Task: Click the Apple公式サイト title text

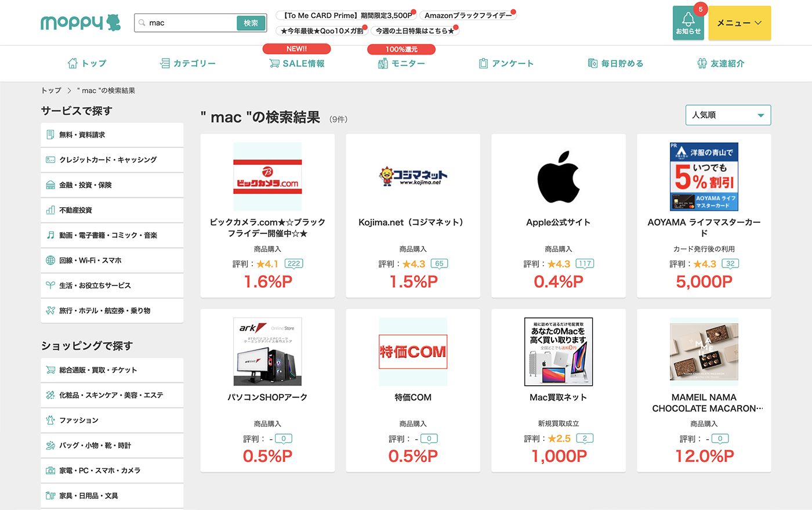Action: tap(559, 222)
